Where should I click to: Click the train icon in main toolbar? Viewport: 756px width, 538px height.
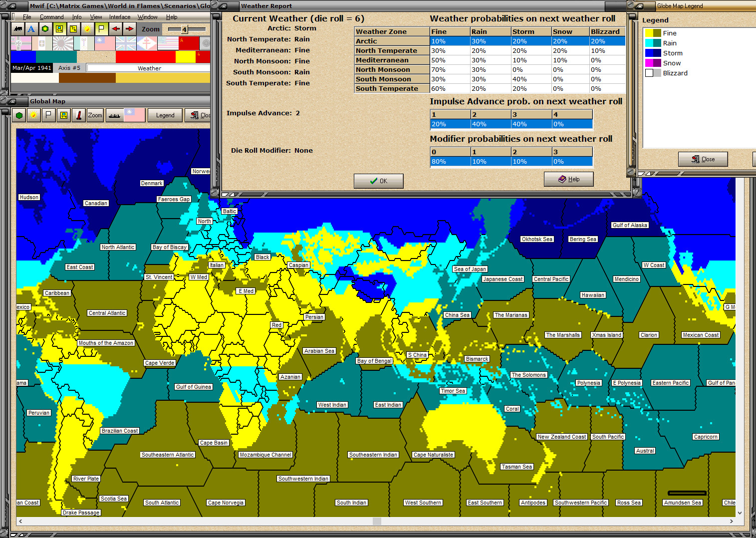[18, 29]
